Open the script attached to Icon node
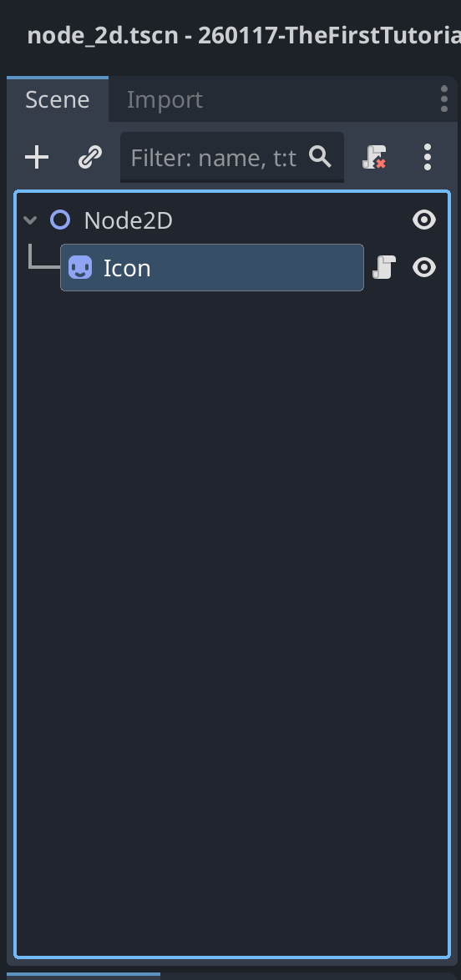 (383, 267)
